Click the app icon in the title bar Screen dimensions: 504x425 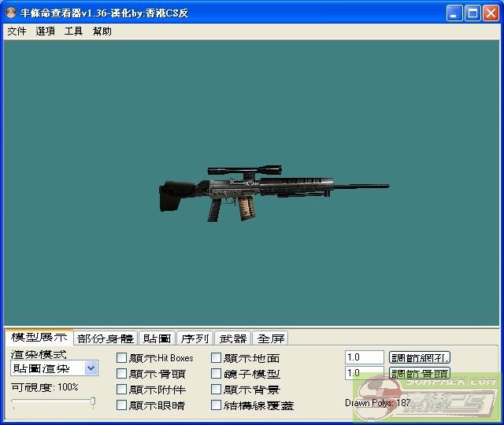[11, 13]
